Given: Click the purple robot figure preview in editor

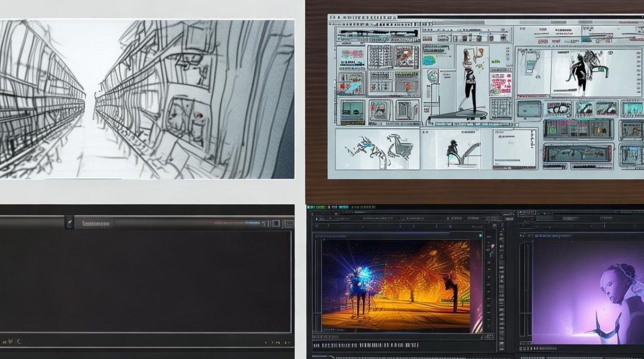Looking at the screenshot, I should (588, 292).
